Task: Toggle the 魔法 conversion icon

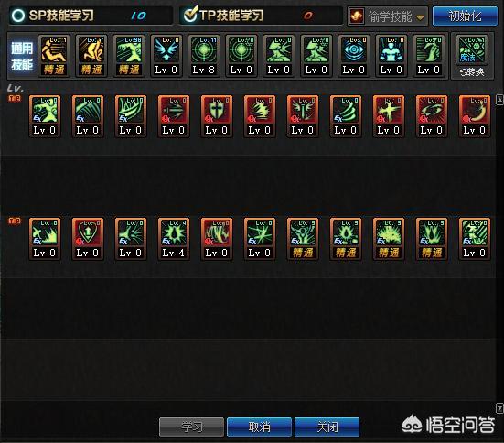Action: [472, 49]
